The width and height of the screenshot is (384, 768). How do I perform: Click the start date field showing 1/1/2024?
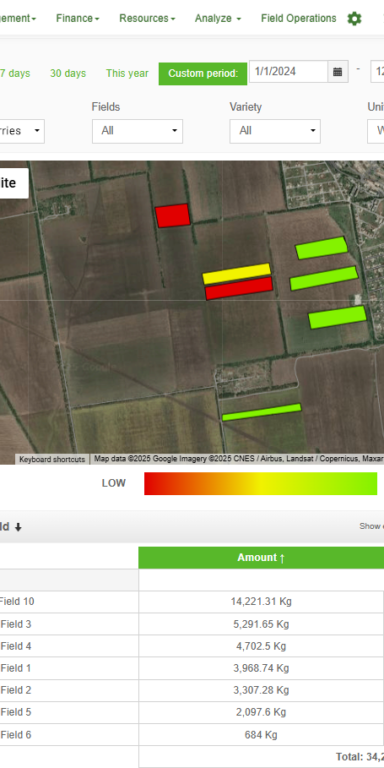(x=288, y=72)
